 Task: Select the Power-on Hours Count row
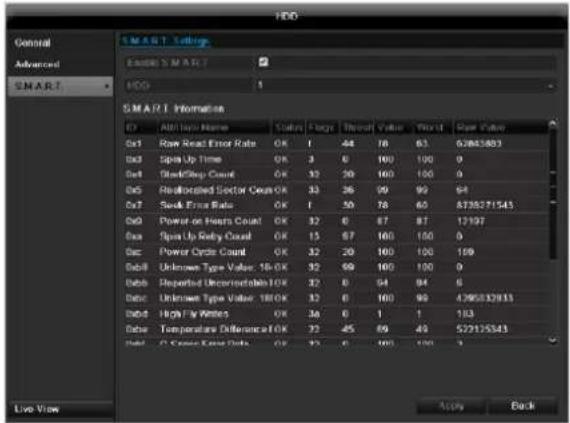336,221
